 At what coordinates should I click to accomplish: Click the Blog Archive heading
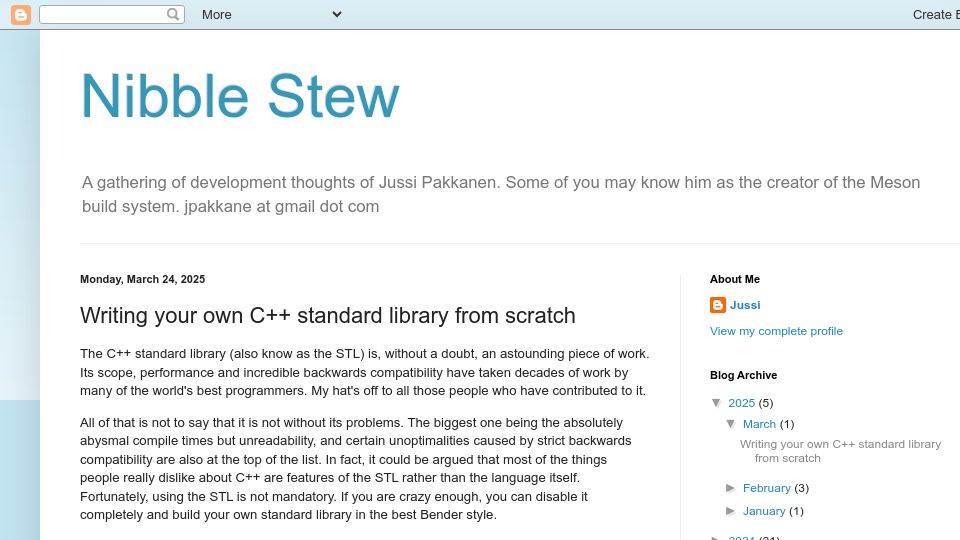pyautogui.click(x=743, y=375)
